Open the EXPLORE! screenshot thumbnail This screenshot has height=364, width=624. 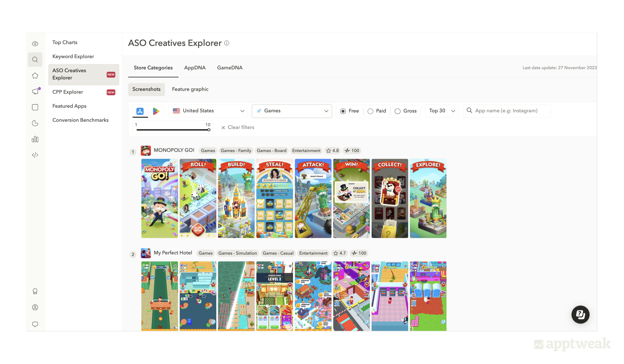428,198
